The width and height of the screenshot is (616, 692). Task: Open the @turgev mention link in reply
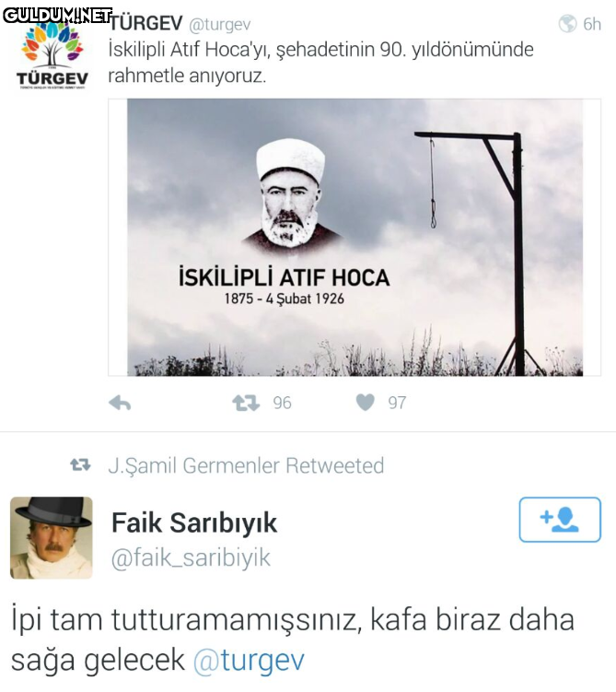[250, 661]
